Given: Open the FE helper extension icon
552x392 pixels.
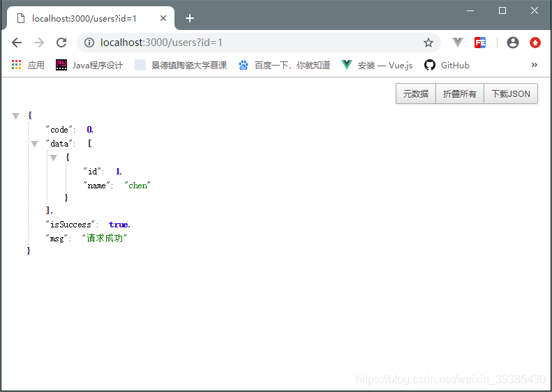Looking at the screenshot, I should [x=480, y=43].
